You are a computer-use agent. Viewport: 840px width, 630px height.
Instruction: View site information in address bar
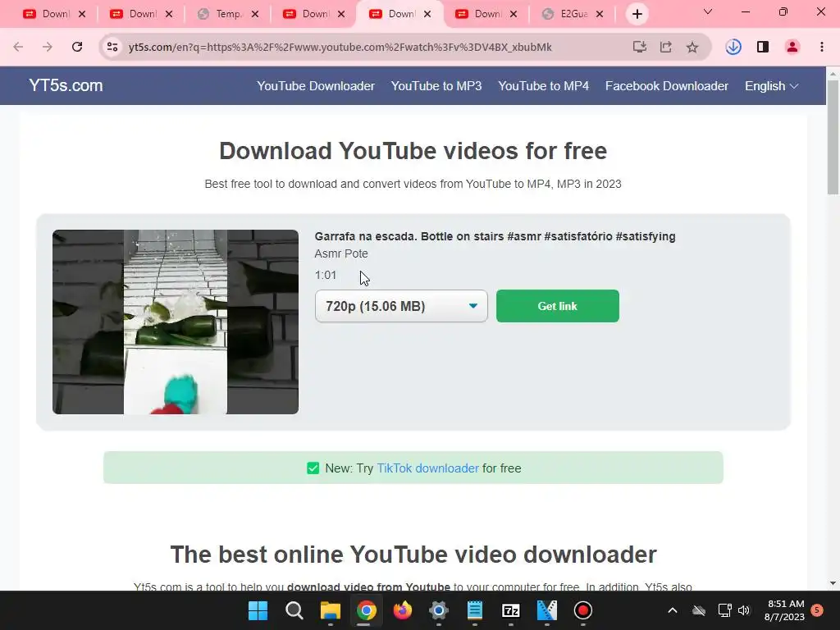112,47
